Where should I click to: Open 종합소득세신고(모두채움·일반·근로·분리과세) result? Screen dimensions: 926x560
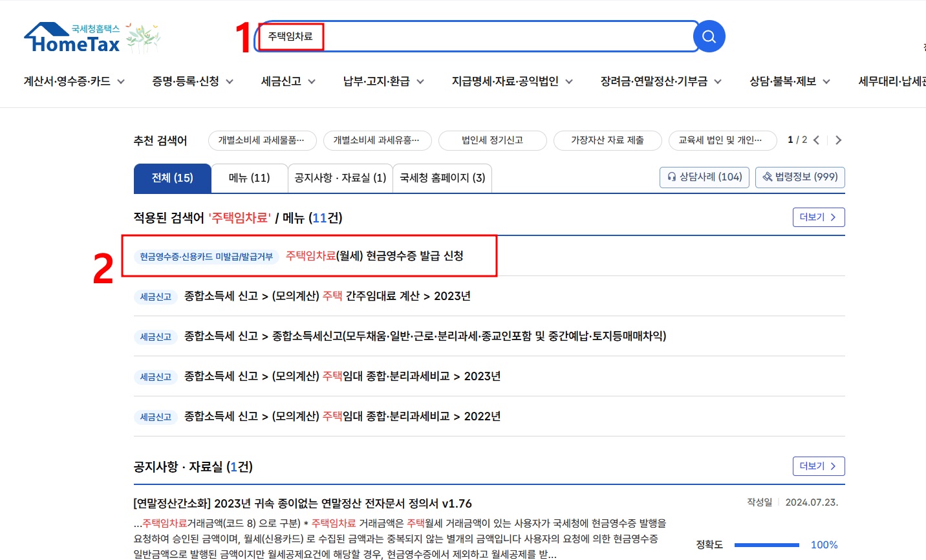pos(425,336)
